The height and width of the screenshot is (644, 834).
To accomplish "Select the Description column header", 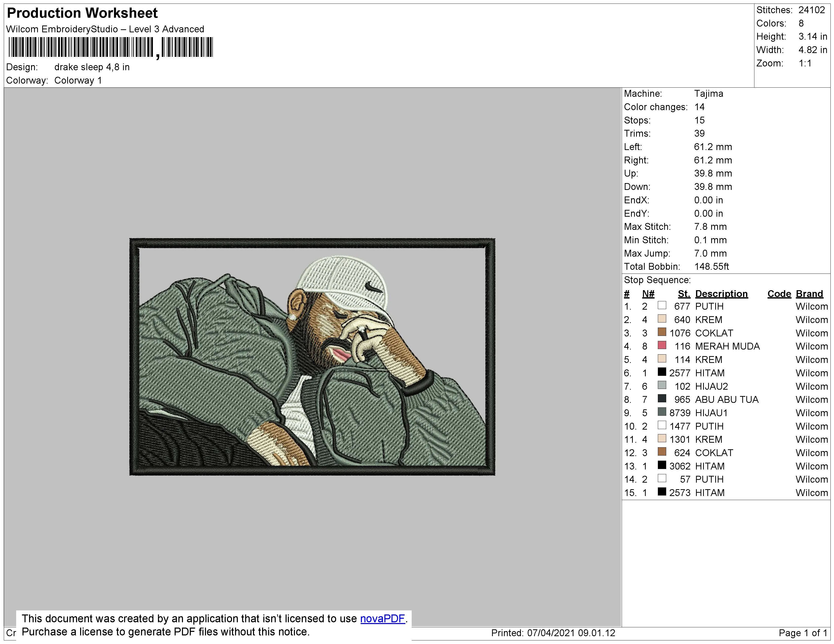I will (x=721, y=294).
